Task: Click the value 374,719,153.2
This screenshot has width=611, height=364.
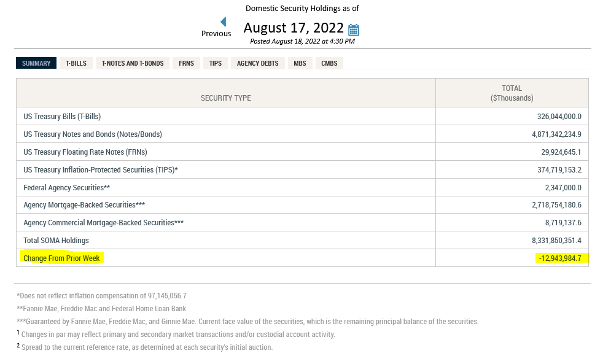Action: click(x=559, y=170)
